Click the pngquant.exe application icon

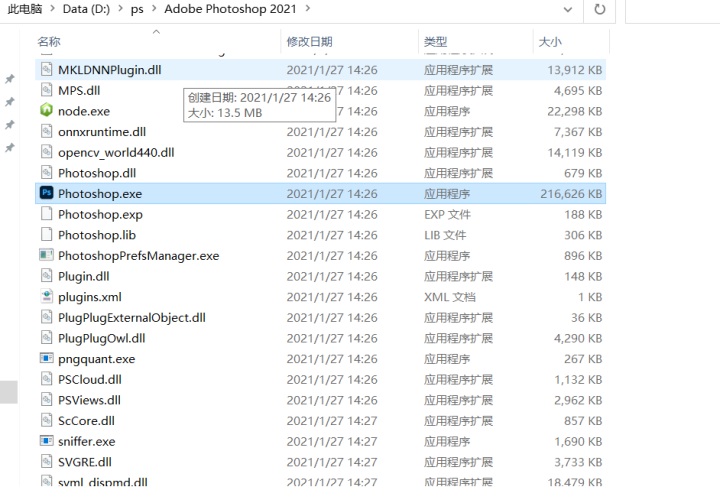tap(46, 358)
